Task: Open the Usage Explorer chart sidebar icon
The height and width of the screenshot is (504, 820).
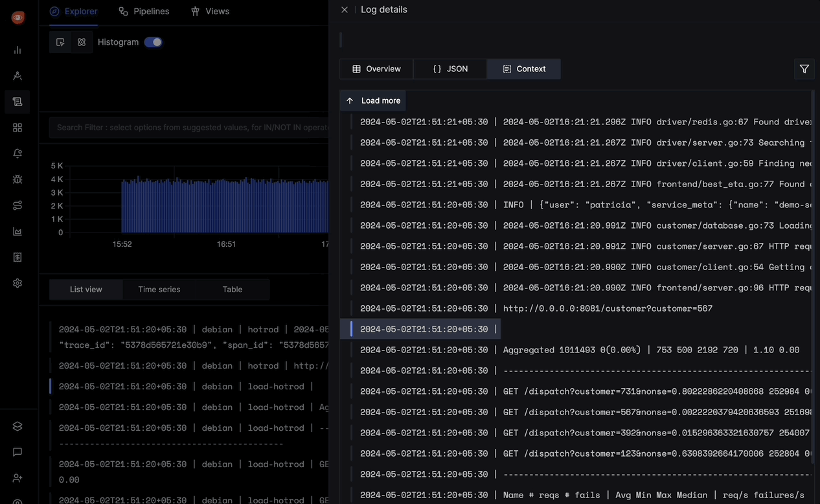Action: (x=17, y=231)
